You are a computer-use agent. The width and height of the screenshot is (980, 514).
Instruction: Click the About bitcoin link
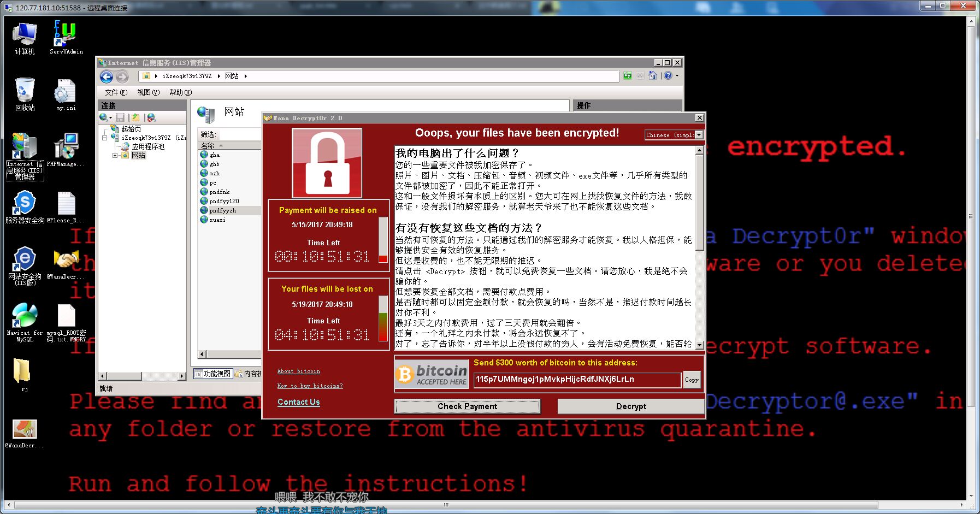click(298, 371)
